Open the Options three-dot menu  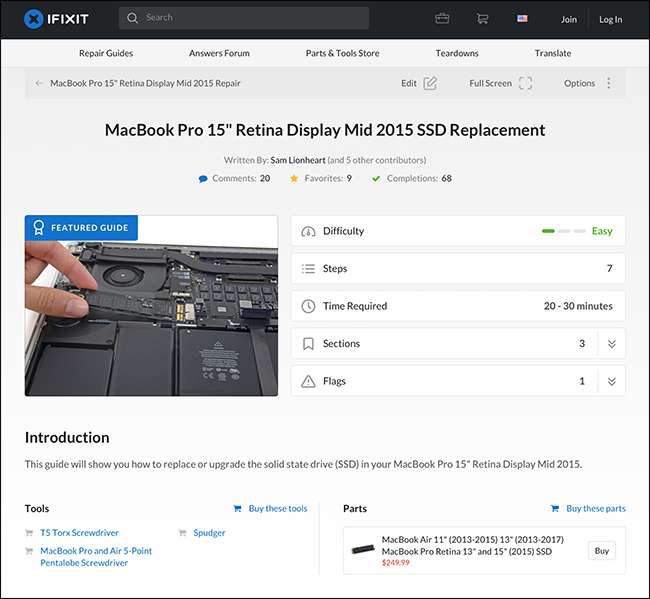(x=609, y=83)
